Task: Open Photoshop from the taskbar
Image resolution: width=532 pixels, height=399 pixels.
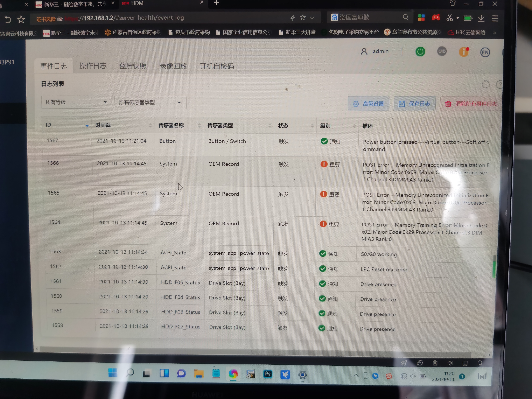Action: pyautogui.click(x=268, y=374)
